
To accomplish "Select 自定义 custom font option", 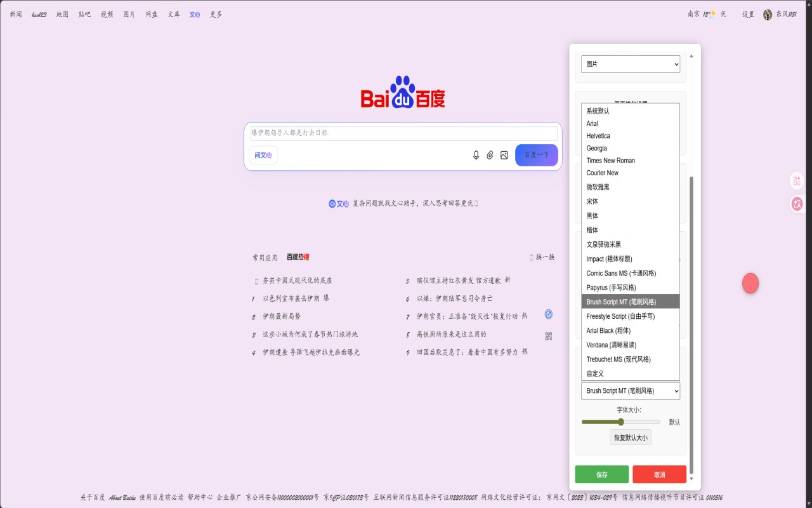I will pyautogui.click(x=631, y=373).
